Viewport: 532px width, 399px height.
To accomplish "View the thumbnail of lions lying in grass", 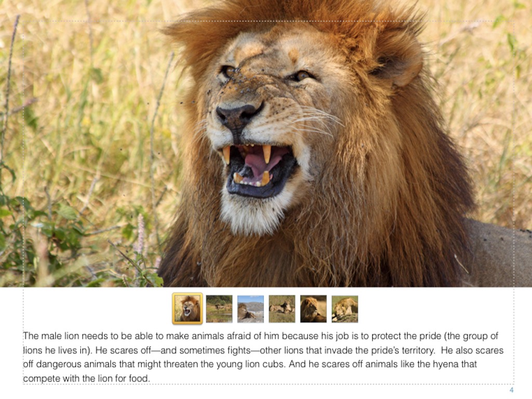I will (282, 309).
